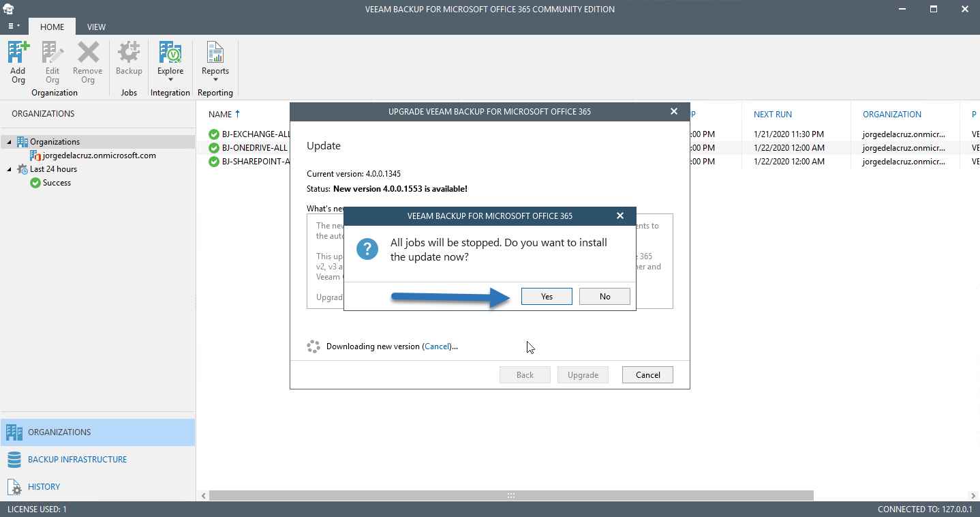Close the confirmation dialog with the X
Viewport: 980px width, 517px height.
[620, 216]
